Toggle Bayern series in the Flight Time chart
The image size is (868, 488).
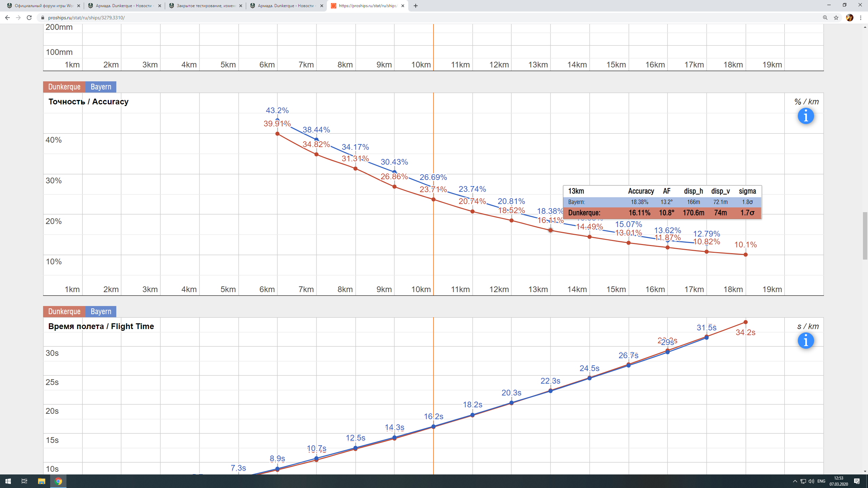pos(101,311)
